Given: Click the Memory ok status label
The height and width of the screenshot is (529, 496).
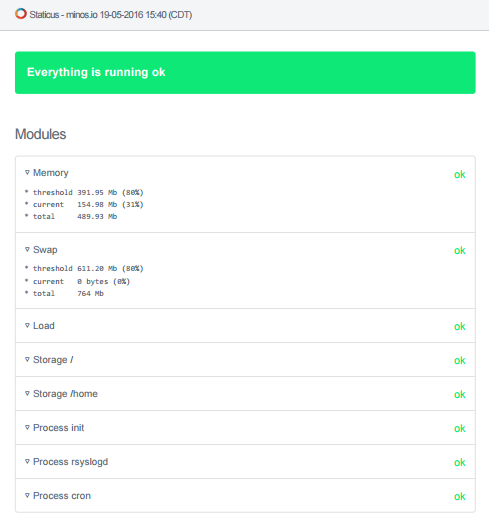Looking at the screenshot, I should point(460,175).
